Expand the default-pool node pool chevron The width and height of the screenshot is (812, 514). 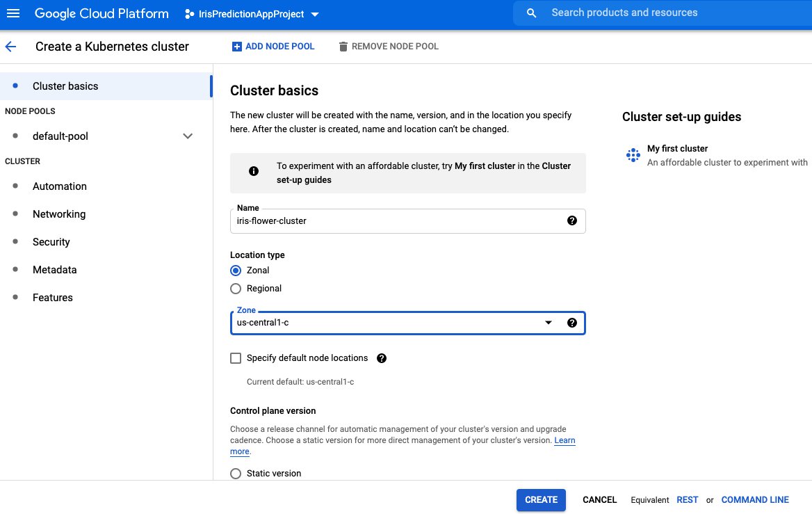pos(187,136)
